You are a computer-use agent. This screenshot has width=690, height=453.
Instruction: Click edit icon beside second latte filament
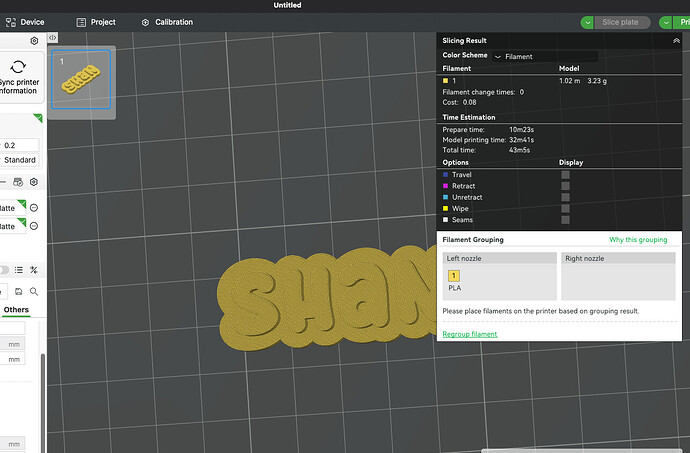(34, 226)
